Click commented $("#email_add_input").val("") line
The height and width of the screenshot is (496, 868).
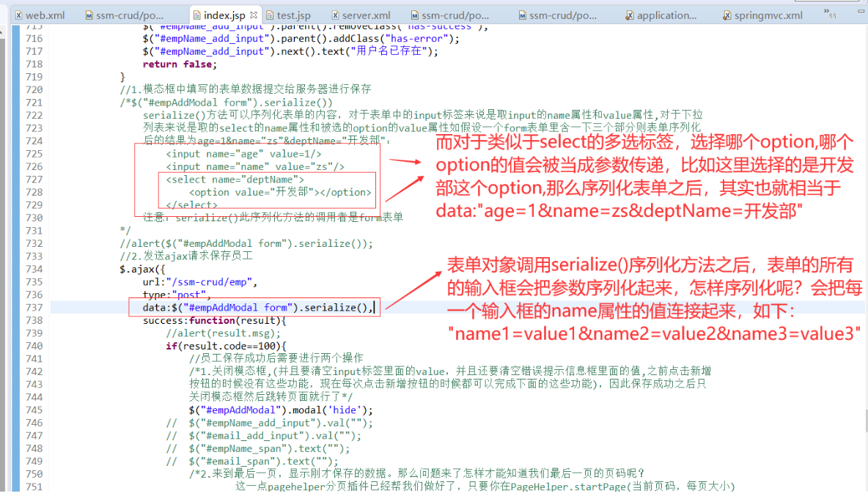263,436
